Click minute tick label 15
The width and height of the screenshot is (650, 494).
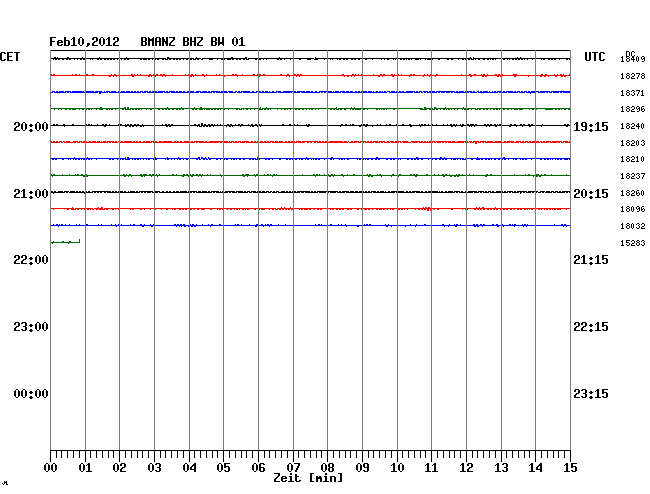[x=570, y=468]
